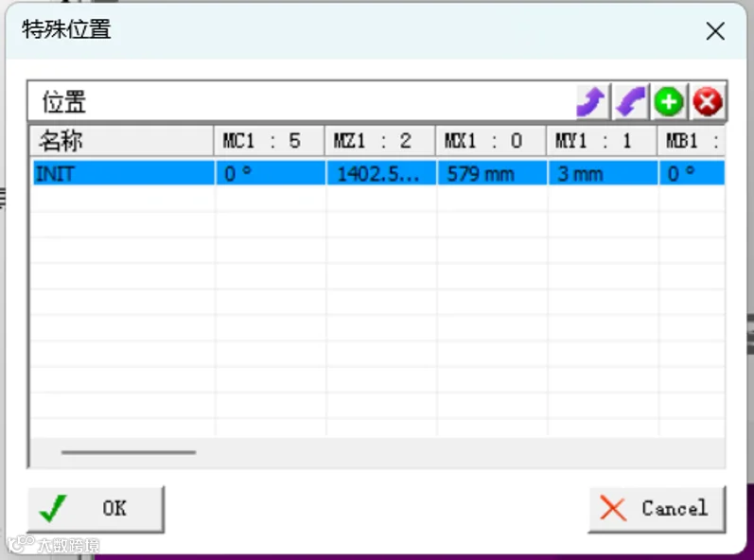The height and width of the screenshot is (560, 754).
Task: Select the 3 mm cell
Action: [603, 173]
